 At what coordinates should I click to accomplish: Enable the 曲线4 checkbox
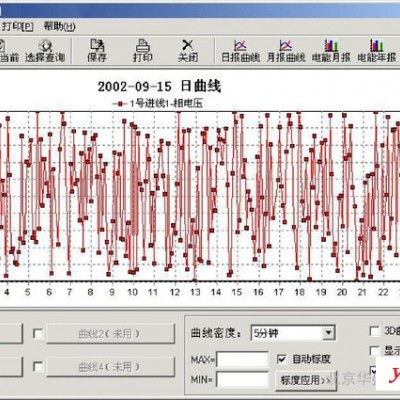click(x=38, y=367)
